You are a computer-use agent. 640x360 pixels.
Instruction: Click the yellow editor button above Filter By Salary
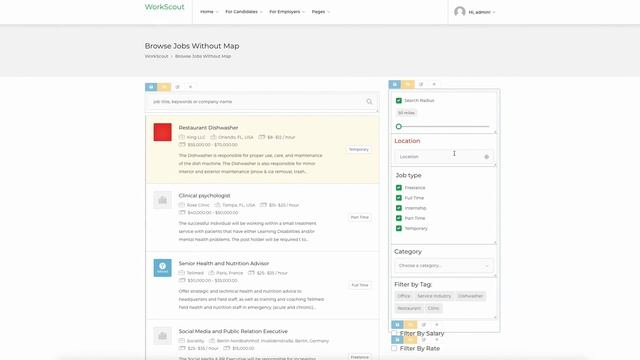(x=411, y=325)
